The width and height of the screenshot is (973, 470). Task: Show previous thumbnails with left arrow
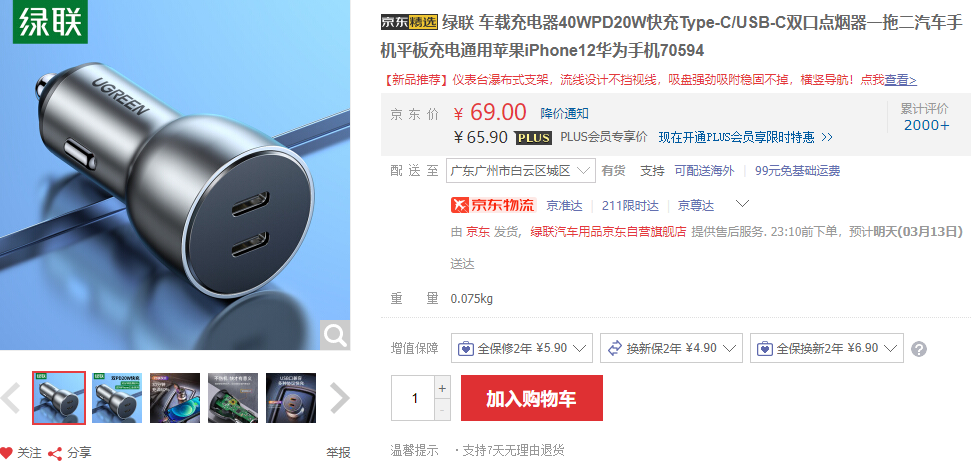pyautogui.click(x=11, y=398)
